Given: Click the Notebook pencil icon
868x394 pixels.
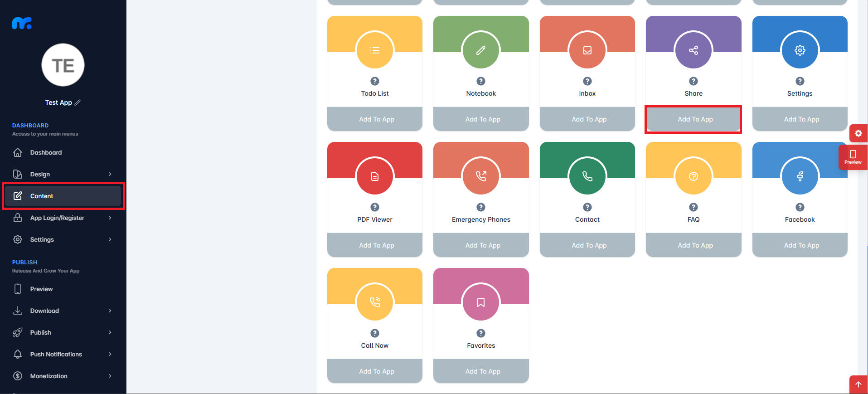Looking at the screenshot, I should pos(481,50).
